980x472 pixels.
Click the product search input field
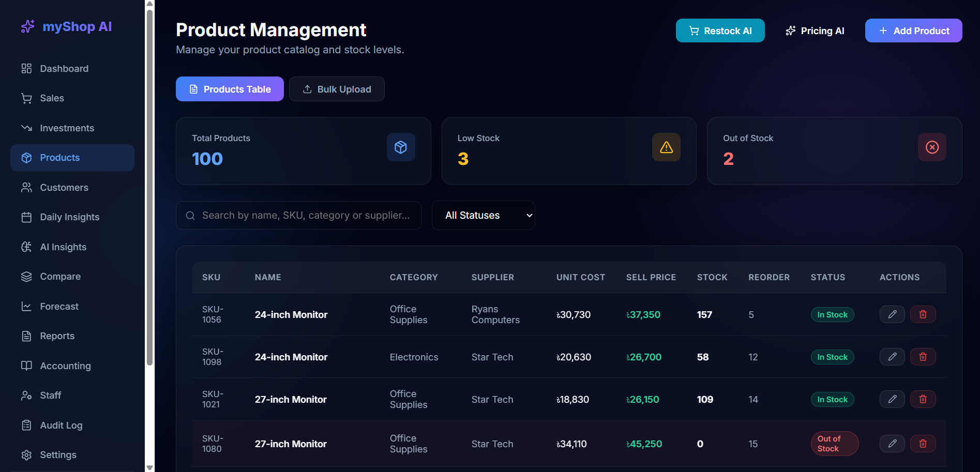(x=298, y=215)
